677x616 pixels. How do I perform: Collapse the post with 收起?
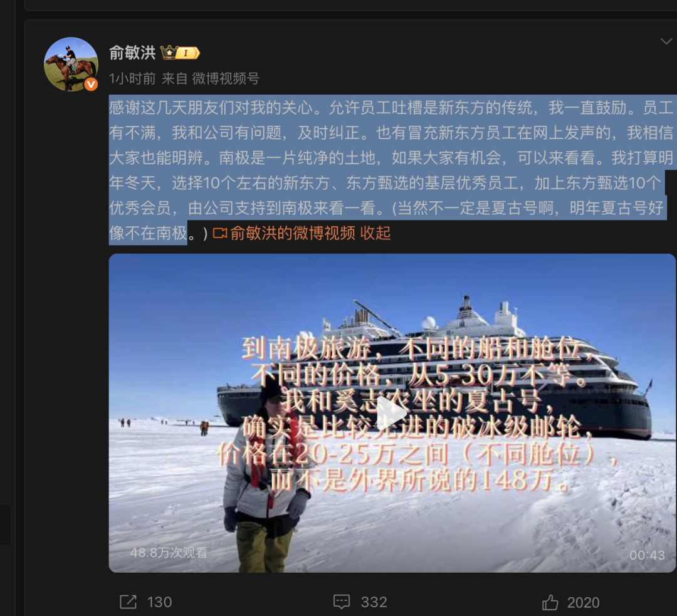pyautogui.click(x=375, y=233)
